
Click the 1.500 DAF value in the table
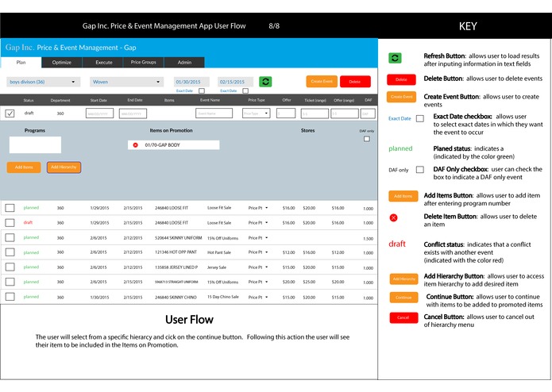click(x=369, y=238)
